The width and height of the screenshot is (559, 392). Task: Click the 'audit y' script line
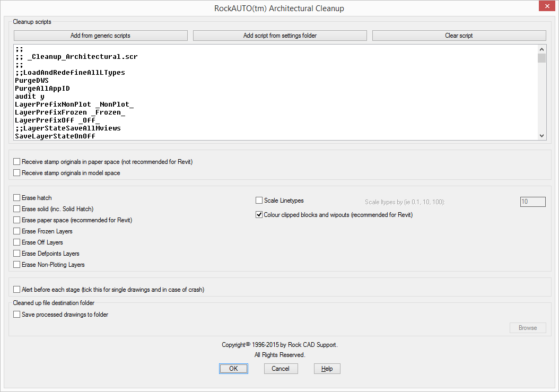30,97
